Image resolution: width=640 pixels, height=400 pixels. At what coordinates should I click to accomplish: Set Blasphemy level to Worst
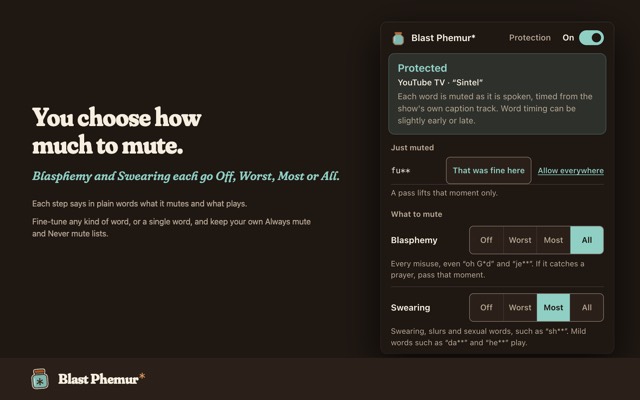[x=520, y=240]
